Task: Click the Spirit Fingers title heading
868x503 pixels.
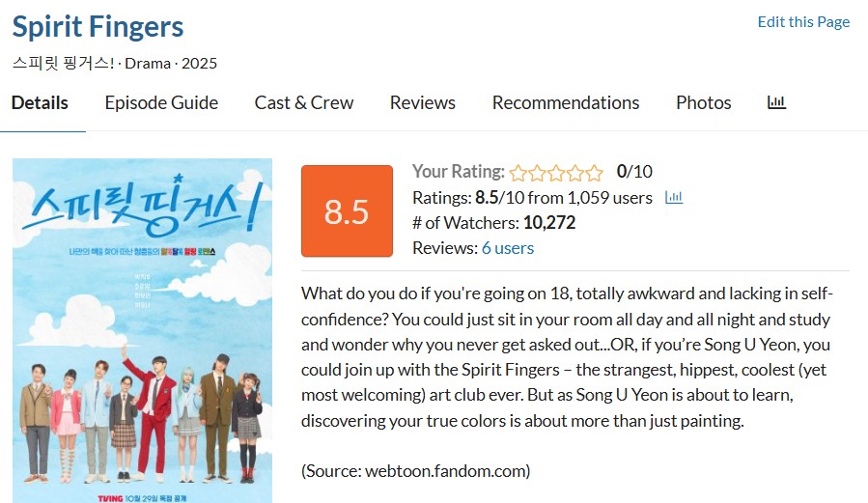Action: [x=98, y=26]
